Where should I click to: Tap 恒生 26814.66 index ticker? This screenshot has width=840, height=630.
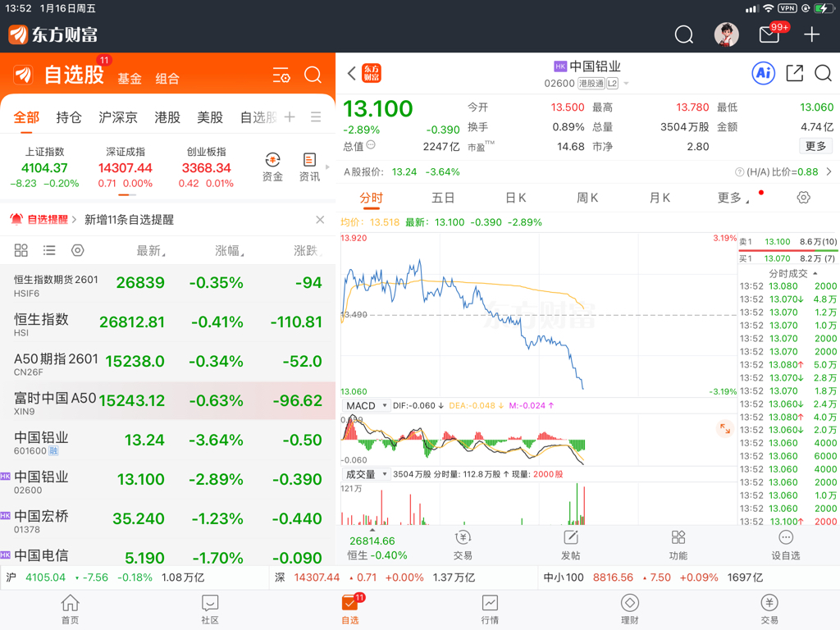tap(377, 547)
